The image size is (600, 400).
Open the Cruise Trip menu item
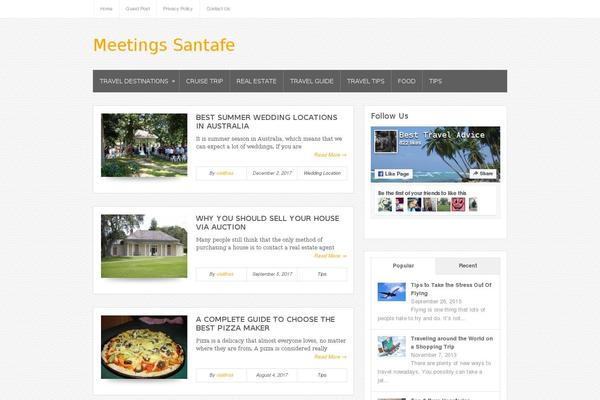[204, 81]
